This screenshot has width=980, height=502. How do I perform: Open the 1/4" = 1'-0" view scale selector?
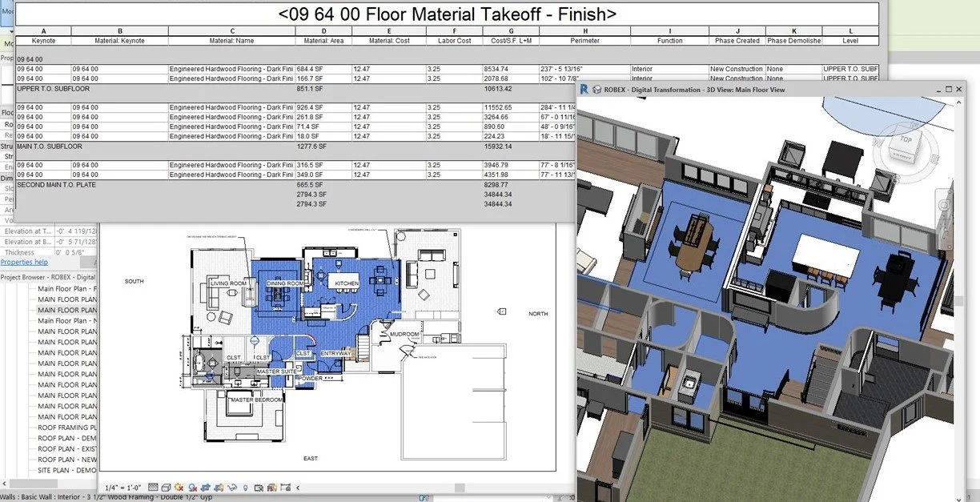click(x=123, y=487)
